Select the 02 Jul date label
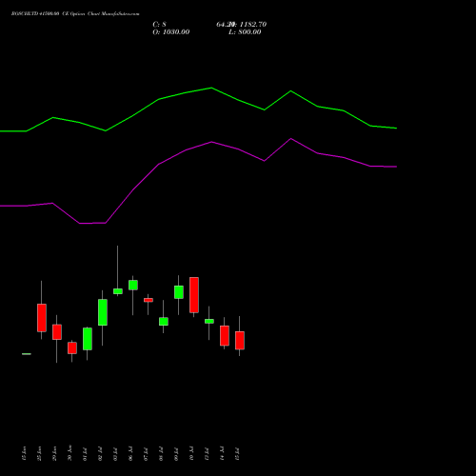 point(100,453)
